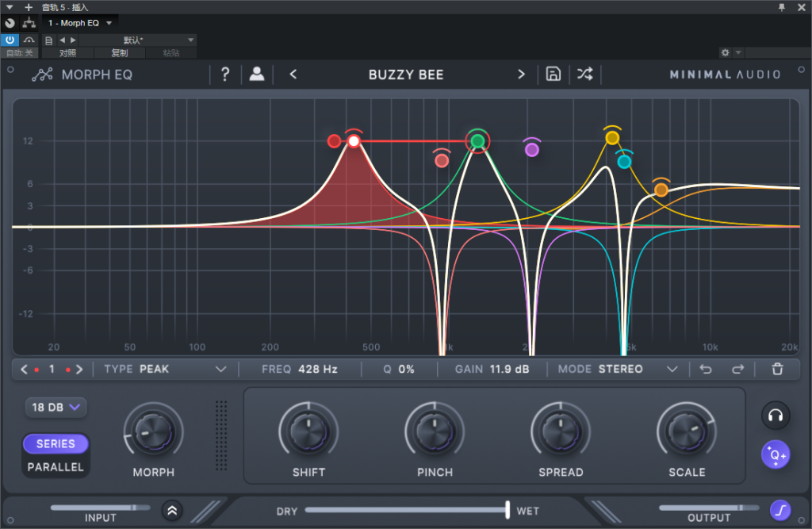Click the PINCH knob
Viewport: 812px width, 529px height.
pos(435,431)
